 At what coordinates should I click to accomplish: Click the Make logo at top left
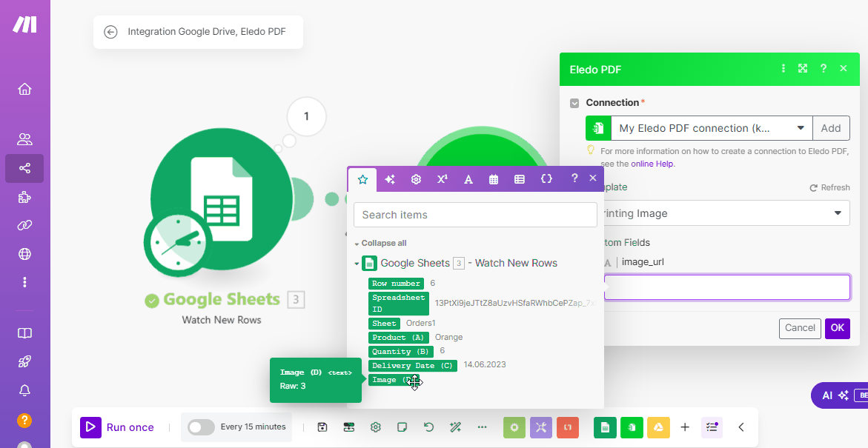[x=25, y=24]
